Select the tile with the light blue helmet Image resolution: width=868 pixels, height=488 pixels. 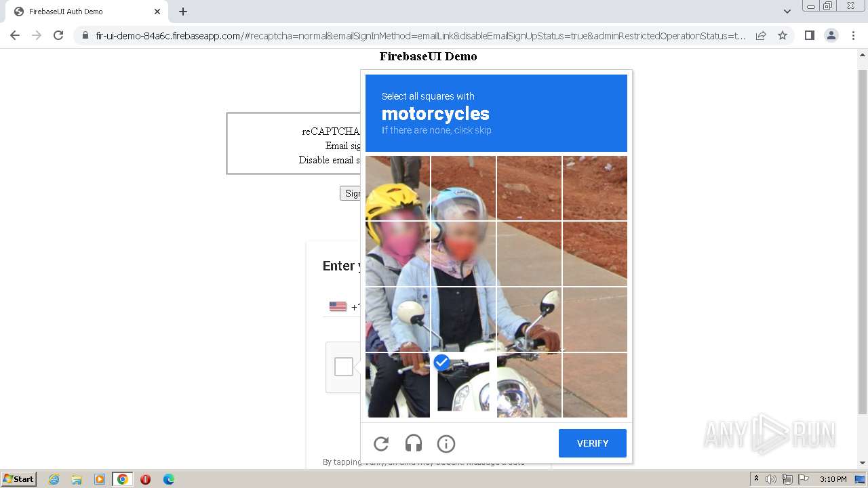point(463,188)
